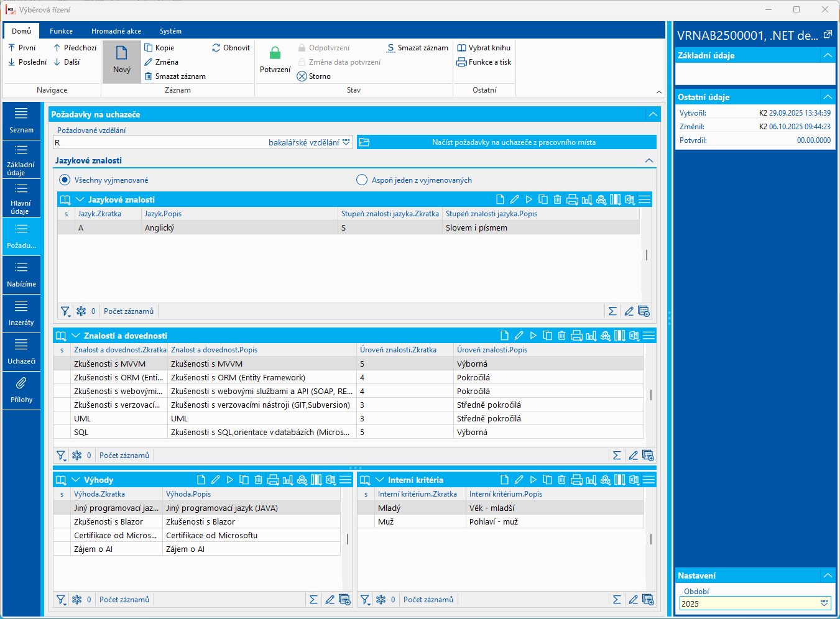
Task: Click sum icon below Výhody table
Action: tap(313, 600)
